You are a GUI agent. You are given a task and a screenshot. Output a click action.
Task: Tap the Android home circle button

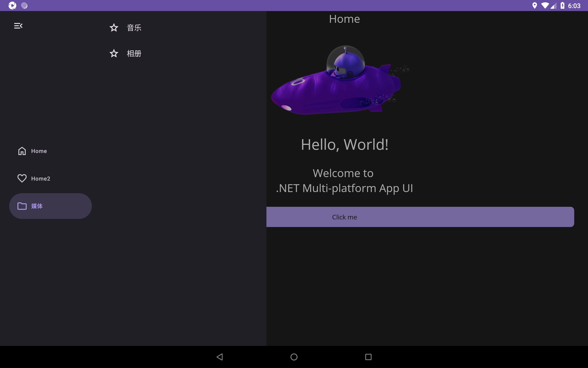point(294,357)
